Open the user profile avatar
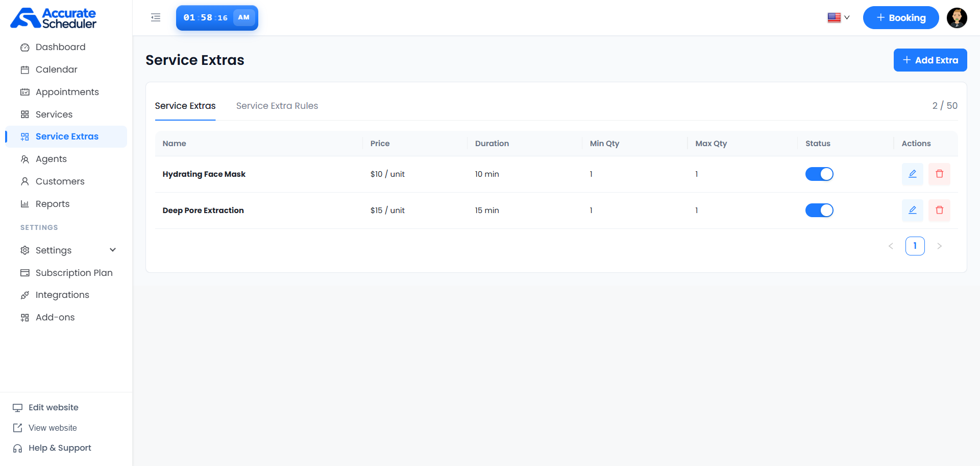This screenshot has height=466, width=980. (x=957, y=18)
